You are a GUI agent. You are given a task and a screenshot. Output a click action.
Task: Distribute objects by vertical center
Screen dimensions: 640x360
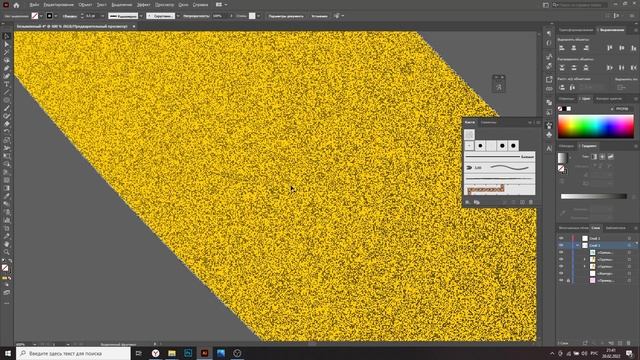click(x=574, y=68)
